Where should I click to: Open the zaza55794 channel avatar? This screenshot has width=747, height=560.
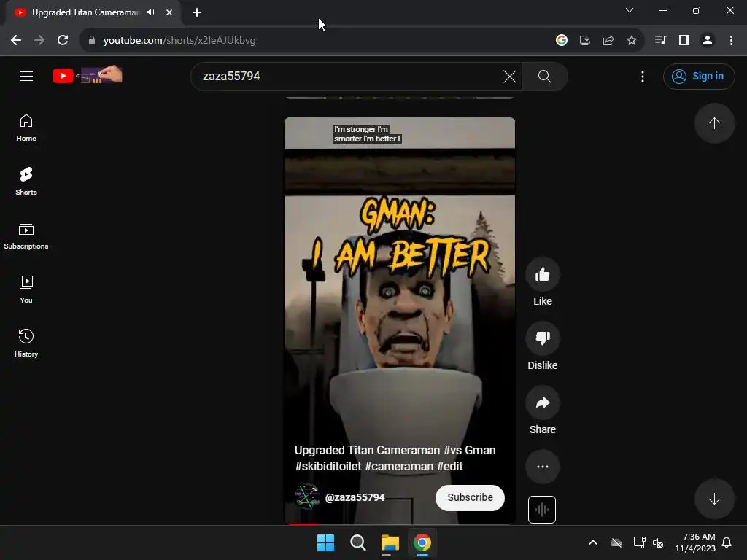[307, 497]
